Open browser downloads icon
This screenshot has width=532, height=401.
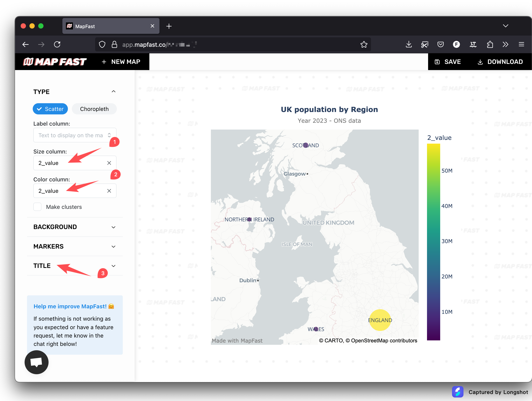pyautogui.click(x=409, y=45)
